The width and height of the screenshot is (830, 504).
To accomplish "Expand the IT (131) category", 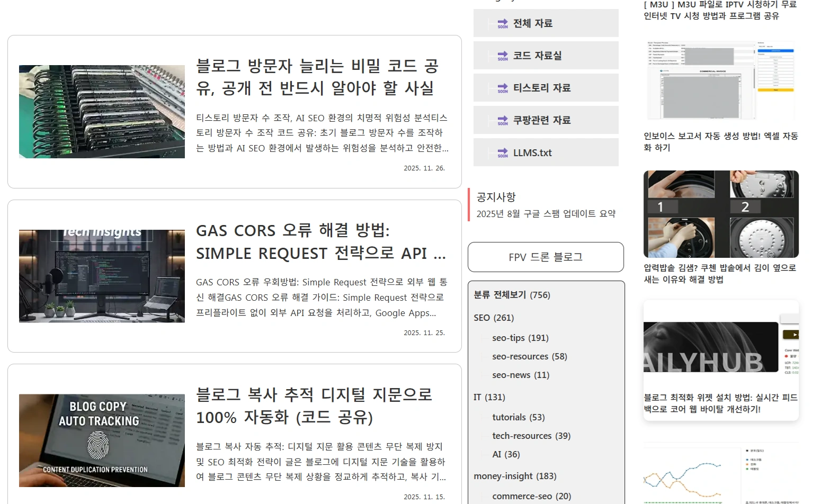I will 488,397.
